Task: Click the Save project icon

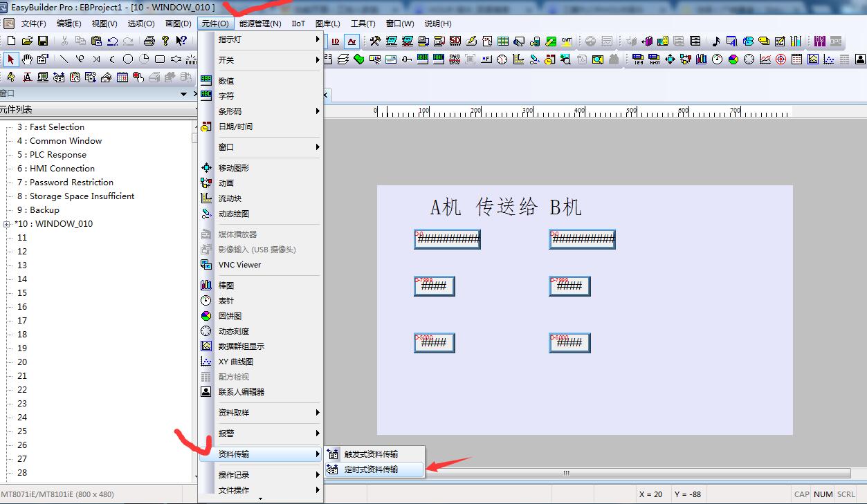Action: [x=43, y=41]
